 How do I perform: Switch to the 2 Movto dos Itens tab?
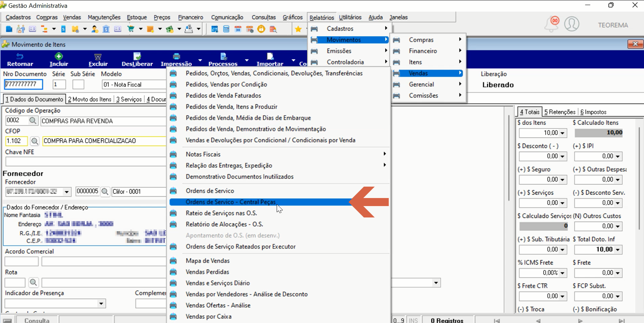90,100
